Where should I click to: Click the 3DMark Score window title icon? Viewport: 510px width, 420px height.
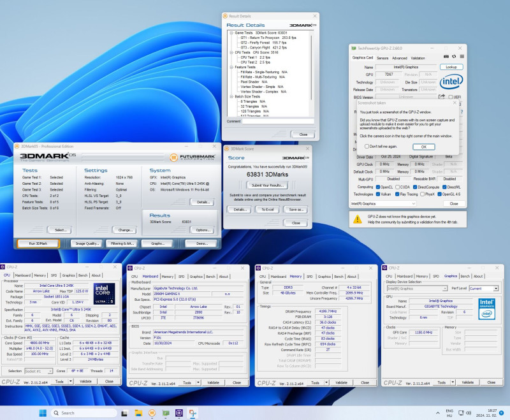point(227,148)
